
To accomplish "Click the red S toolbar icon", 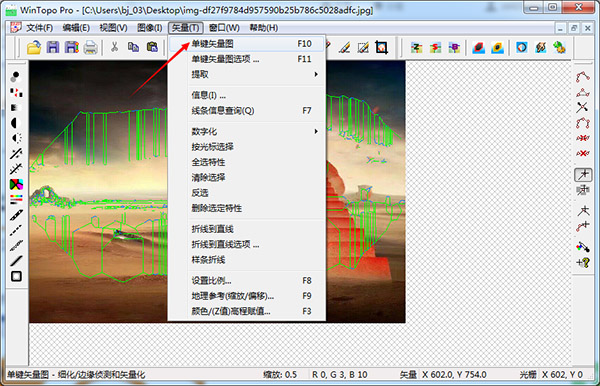I will point(435,48).
